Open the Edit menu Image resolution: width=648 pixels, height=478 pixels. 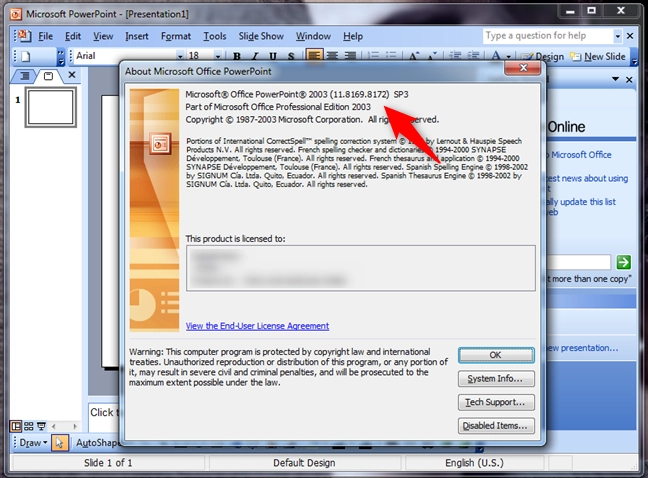pyautogui.click(x=73, y=36)
